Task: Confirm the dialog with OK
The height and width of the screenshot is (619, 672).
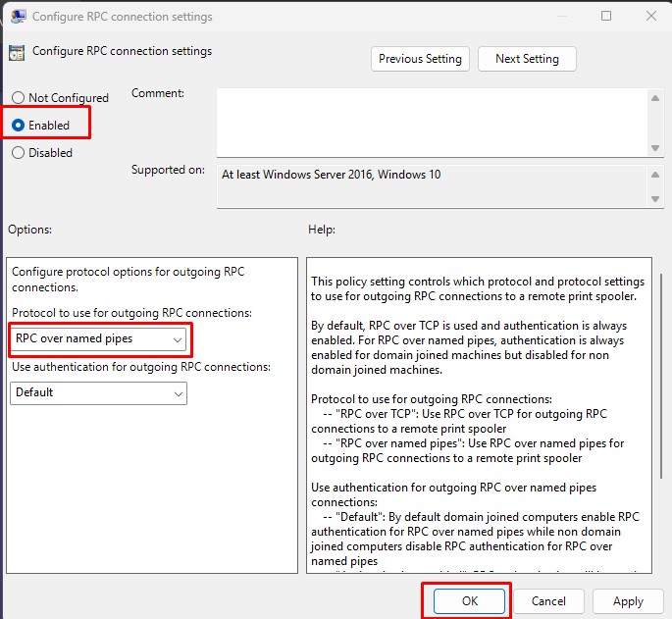Action: click(x=469, y=601)
